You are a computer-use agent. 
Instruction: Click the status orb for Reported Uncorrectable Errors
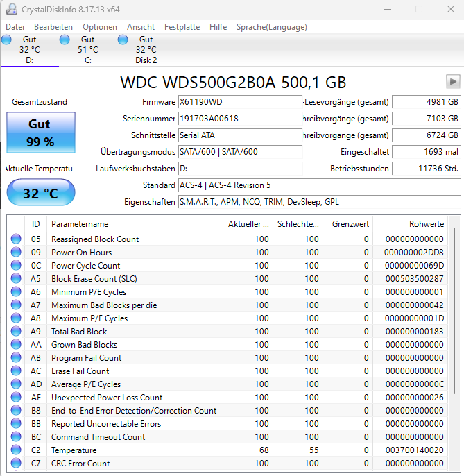[x=16, y=424]
